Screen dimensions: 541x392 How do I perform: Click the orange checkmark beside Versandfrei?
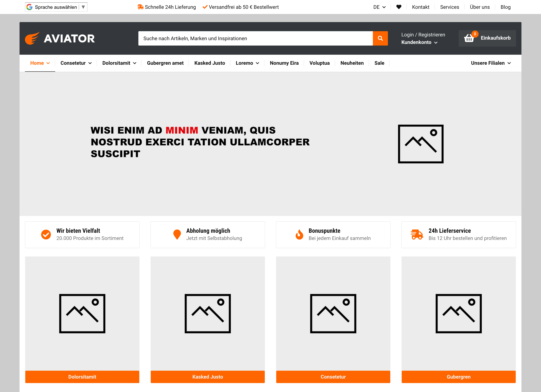point(205,7)
